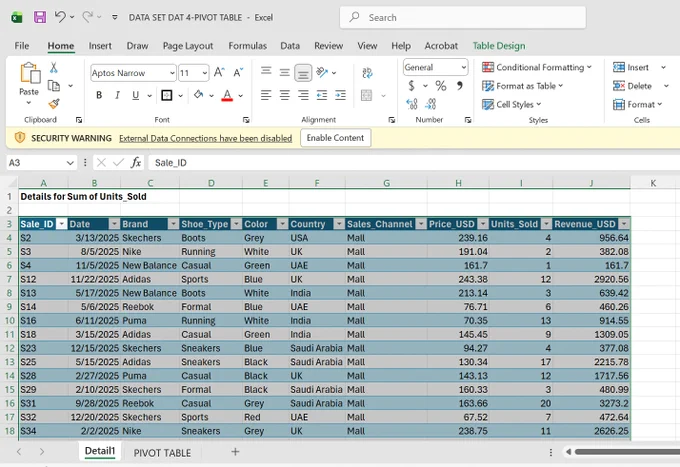
Task: Click the Search box in title bar
Action: [x=463, y=17]
